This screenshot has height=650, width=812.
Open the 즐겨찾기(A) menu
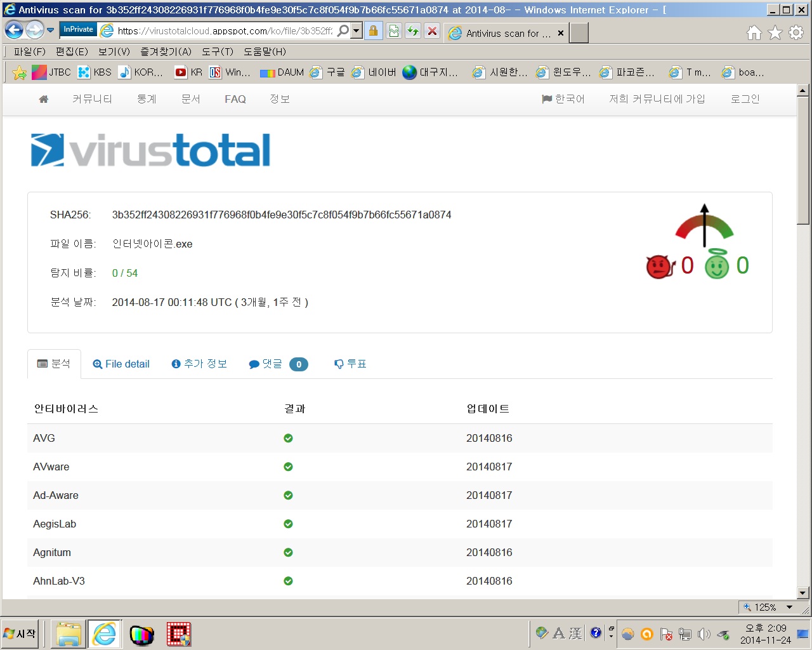click(x=166, y=51)
